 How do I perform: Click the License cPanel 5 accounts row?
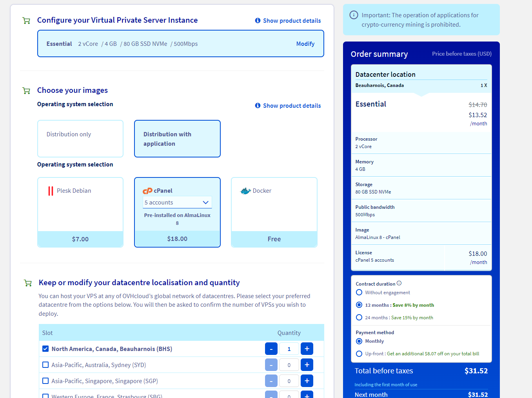[421, 257]
